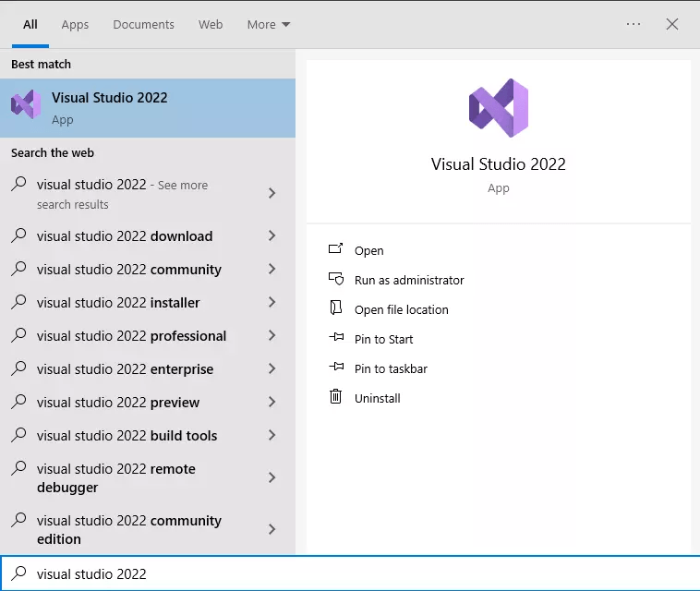Expand arrow for visual studio 2022 installer
Screen dimensions: 700x591
(272, 303)
